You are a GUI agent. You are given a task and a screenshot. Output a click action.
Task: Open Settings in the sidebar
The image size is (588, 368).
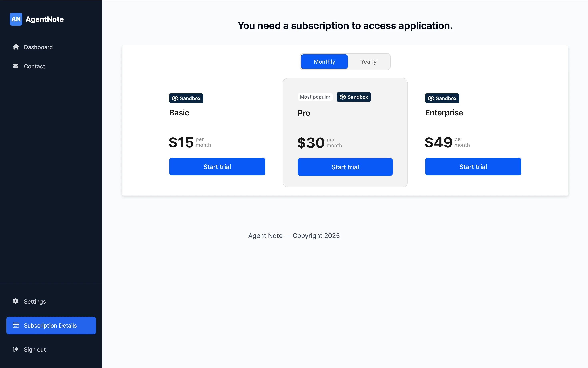coord(35,302)
